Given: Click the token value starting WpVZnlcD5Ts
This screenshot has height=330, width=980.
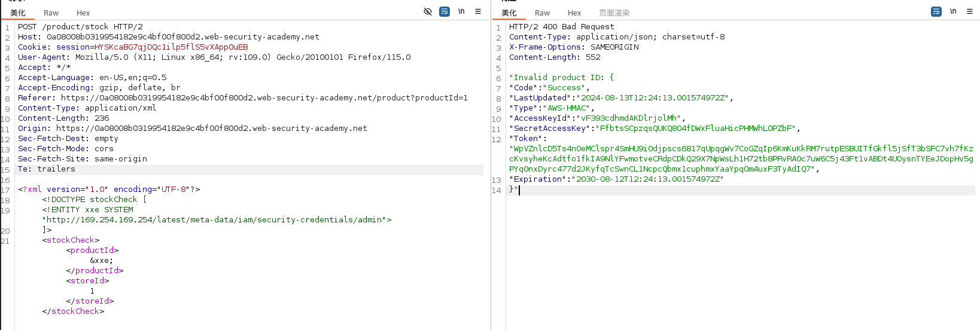Looking at the screenshot, I should tap(741, 158).
